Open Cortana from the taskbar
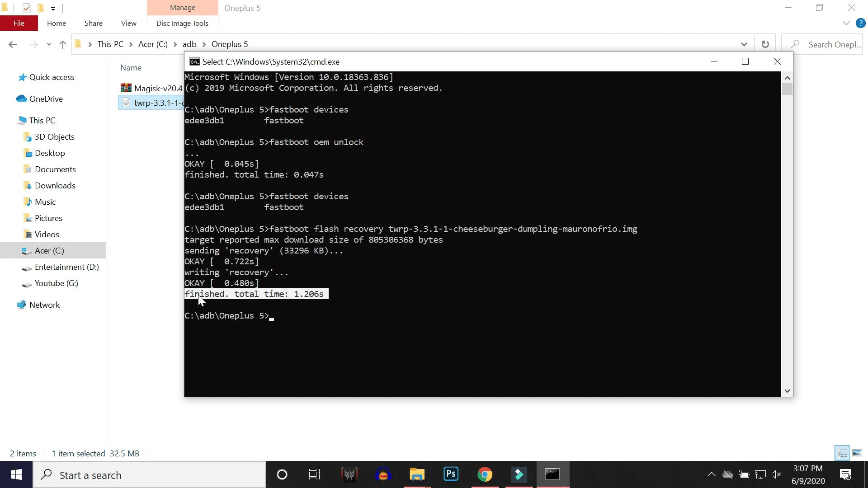868x488 pixels. (x=282, y=474)
